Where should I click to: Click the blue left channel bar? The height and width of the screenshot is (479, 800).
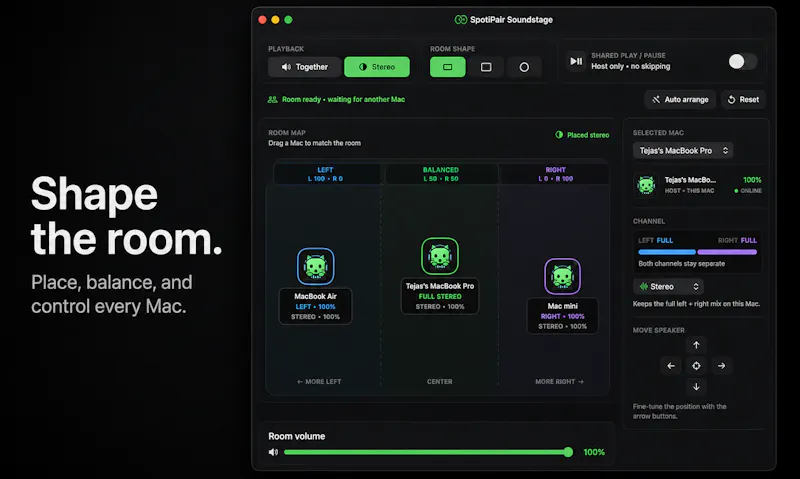666,251
